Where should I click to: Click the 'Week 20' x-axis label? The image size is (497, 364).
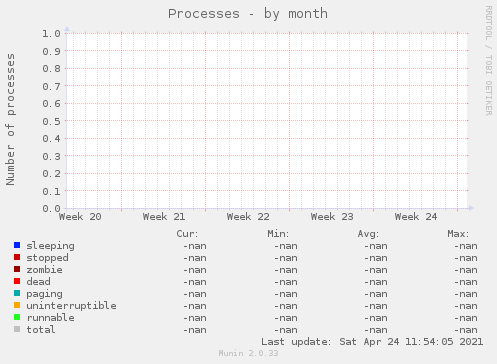pyautogui.click(x=80, y=217)
